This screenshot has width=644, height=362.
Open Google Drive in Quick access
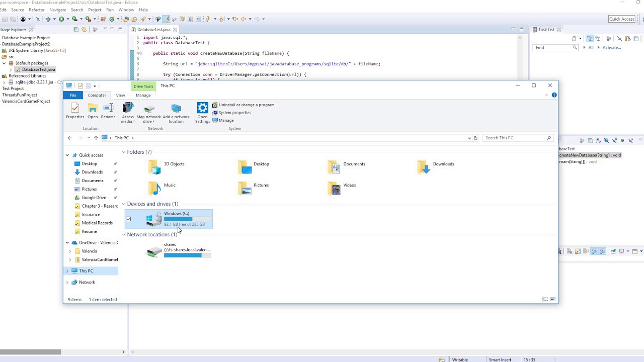click(x=94, y=198)
